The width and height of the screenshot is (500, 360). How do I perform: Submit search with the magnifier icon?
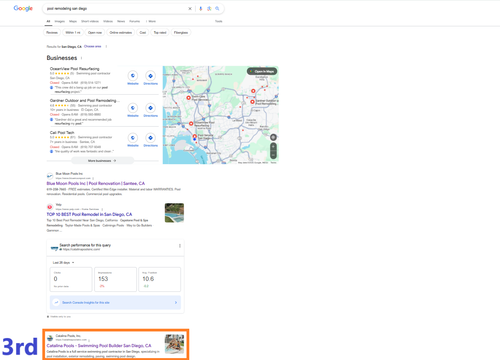pos(217,9)
